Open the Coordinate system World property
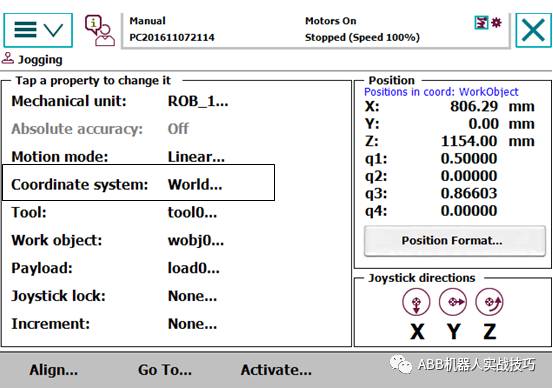Image resolution: width=553 pixels, height=390 pixels. coord(138,183)
